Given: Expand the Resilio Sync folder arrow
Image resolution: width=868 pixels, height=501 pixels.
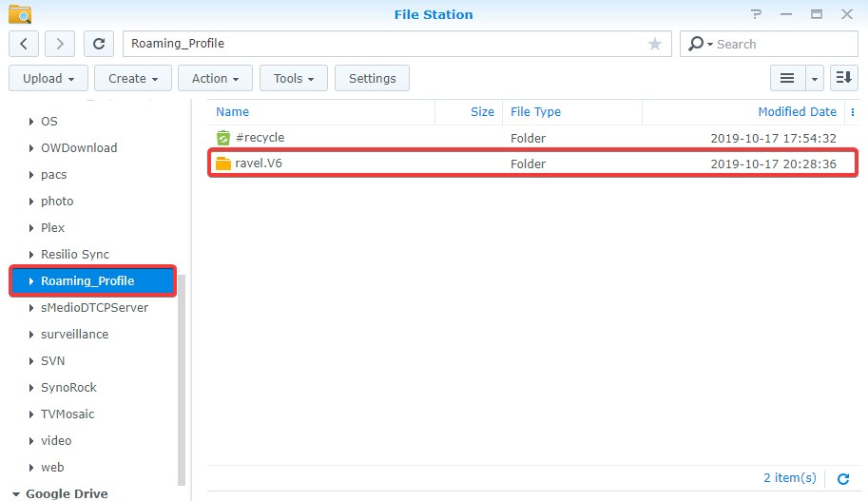Looking at the screenshot, I should 31,254.
